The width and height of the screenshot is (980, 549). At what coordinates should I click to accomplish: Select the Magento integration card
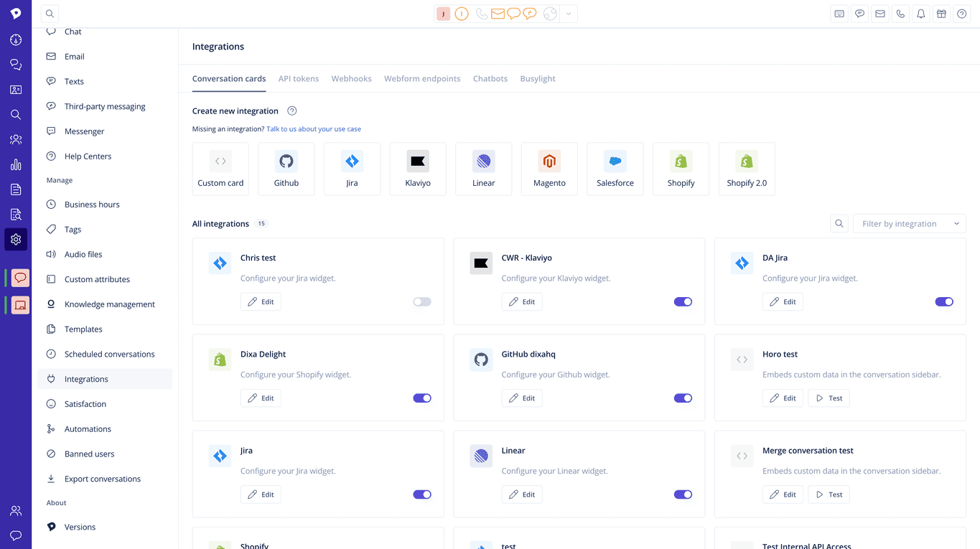tap(549, 169)
